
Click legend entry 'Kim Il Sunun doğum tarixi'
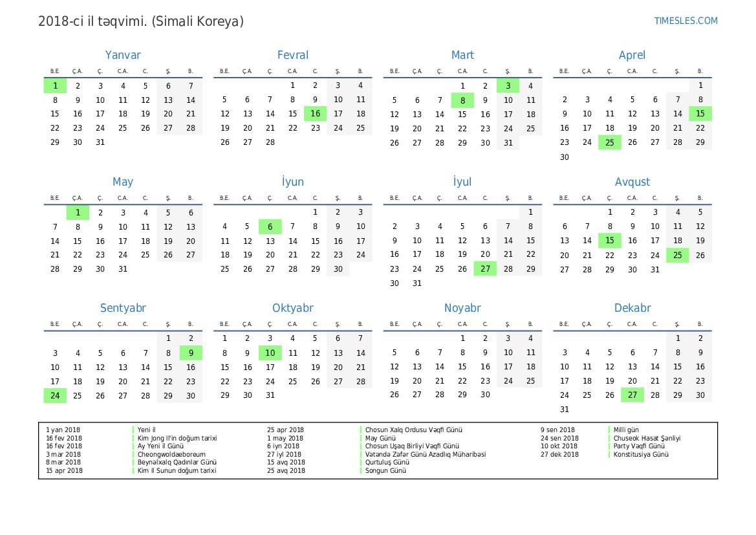point(177,470)
